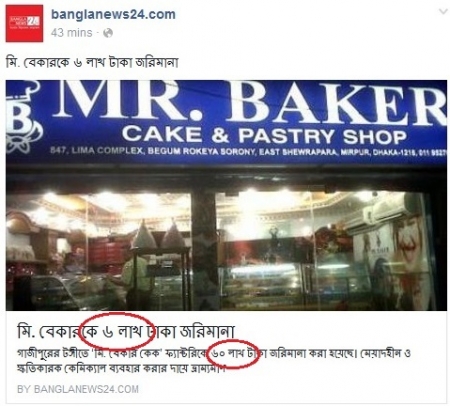Click the chef B logo on signboard
This screenshot has width=450, height=406.
pyautogui.click(x=23, y=120)
